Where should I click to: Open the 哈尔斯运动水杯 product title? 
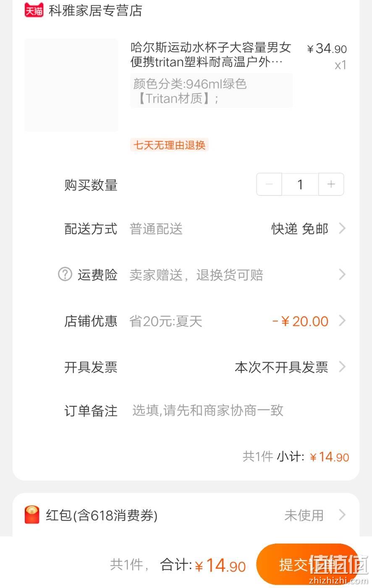tap(211, 55)
